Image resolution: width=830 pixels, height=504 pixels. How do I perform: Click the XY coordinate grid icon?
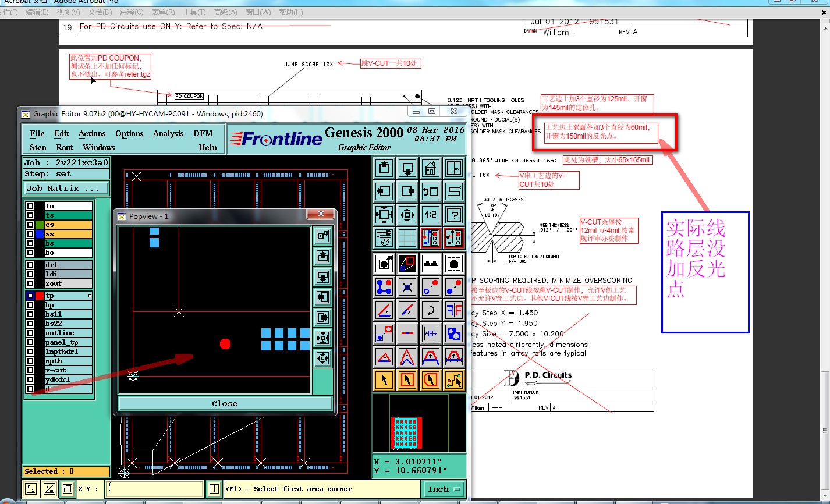[x=454, y=168]
